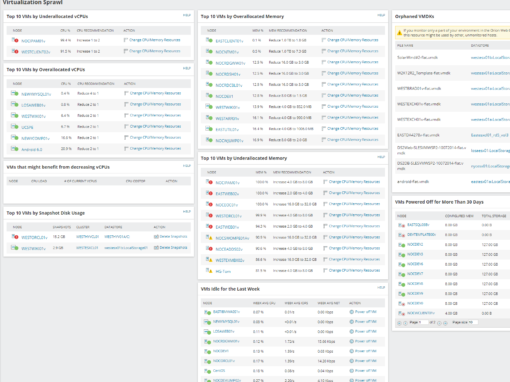
Task: Change CPU/Memory Resources for EASTUTIL01v
Action: (x=353, y=129)
